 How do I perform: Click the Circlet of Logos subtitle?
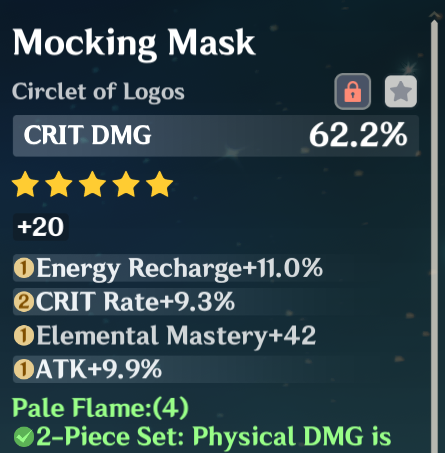[x=98, y=92]
